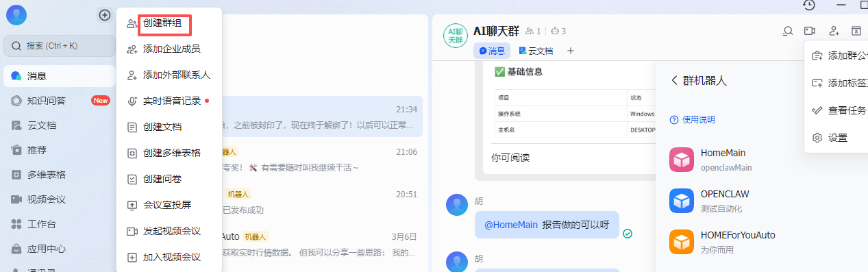
Task: Open 消息 in the sidebar
Action: pyautogui.click(x=60, y=76)
